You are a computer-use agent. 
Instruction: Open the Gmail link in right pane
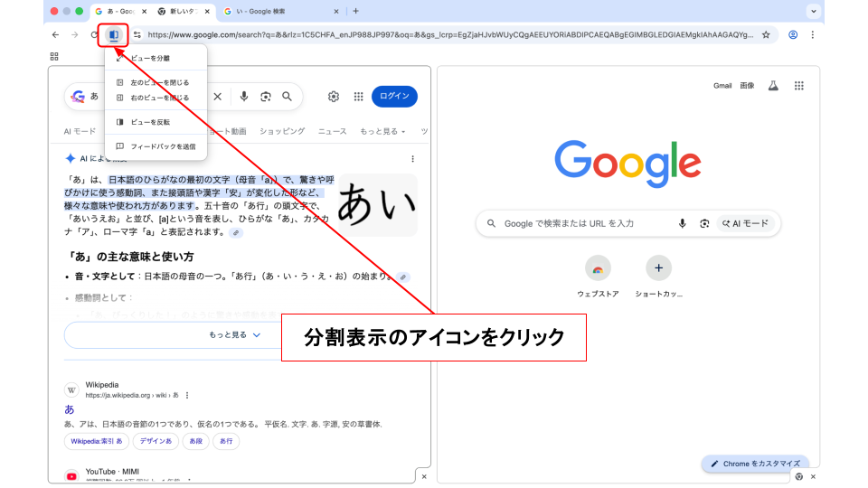tap(722, 86)
